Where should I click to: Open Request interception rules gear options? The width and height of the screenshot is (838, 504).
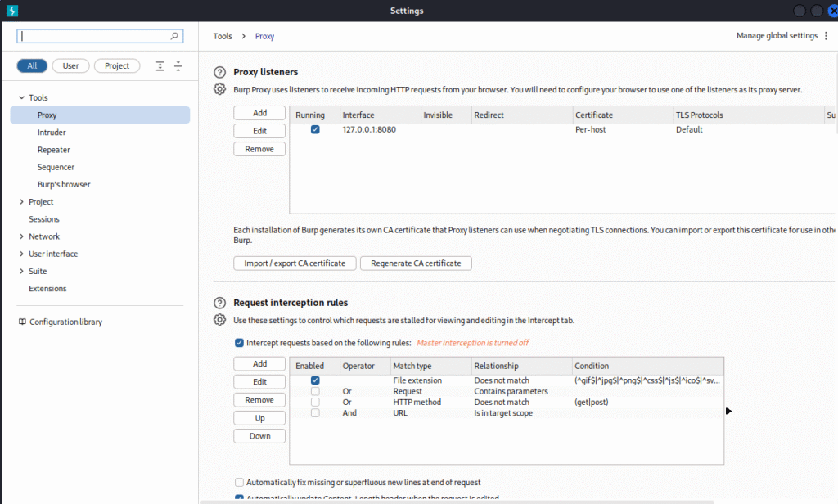tap(219, 320)
